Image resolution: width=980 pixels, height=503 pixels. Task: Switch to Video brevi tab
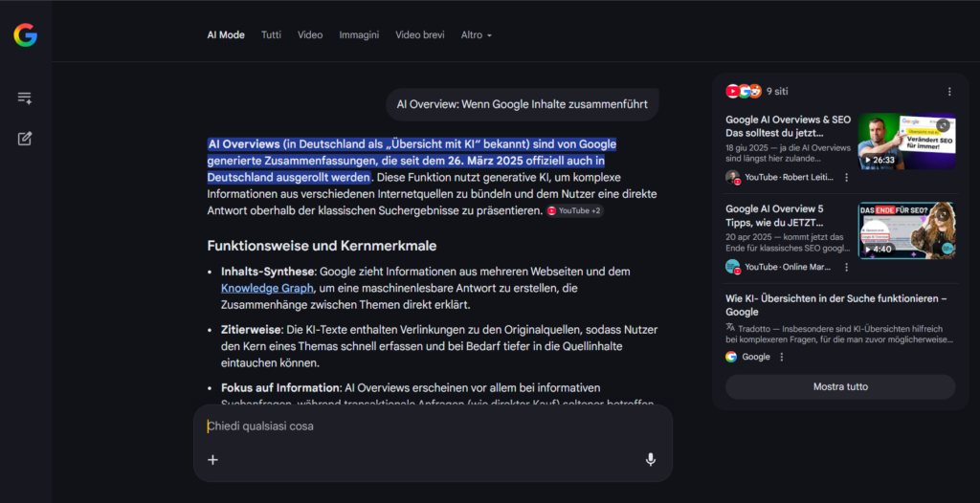click(x=420, y=35)
